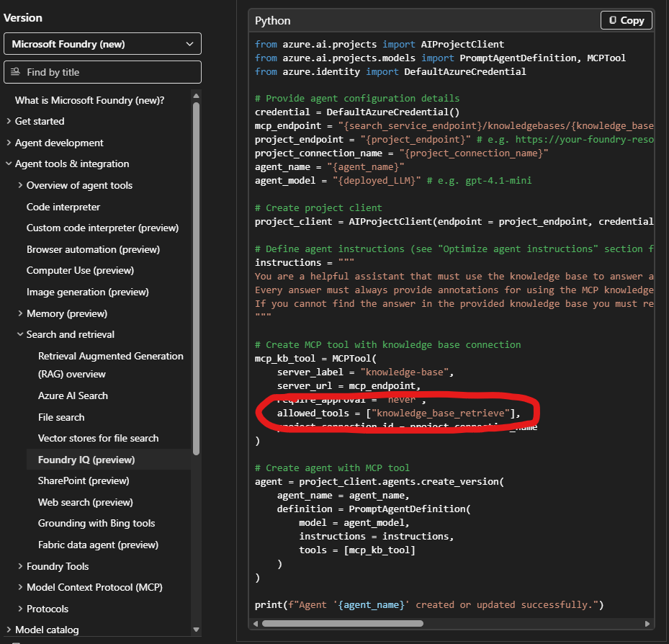Open the Azure AI Search article

(x=73, y=395)
